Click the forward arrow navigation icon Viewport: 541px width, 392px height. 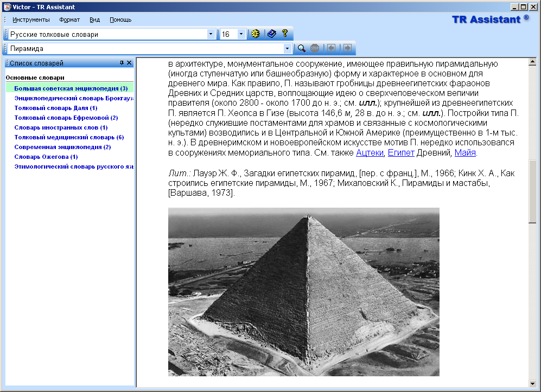point(346,48)
